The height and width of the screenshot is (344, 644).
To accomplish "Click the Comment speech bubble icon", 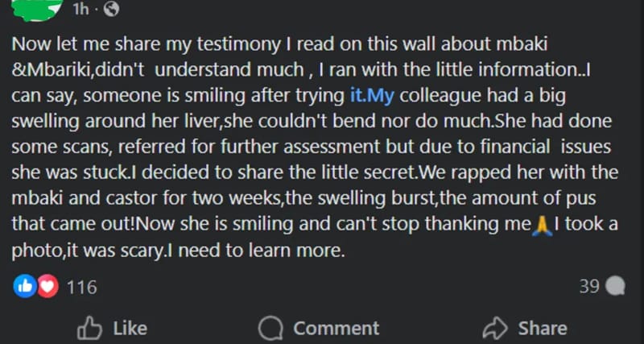I will (x=270, y=328).
